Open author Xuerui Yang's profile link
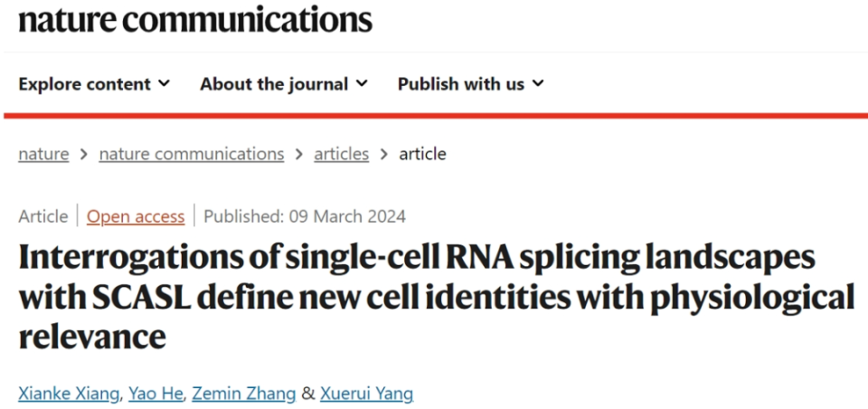The height and width of the screenshot is (409, 868). coord(368,394)
